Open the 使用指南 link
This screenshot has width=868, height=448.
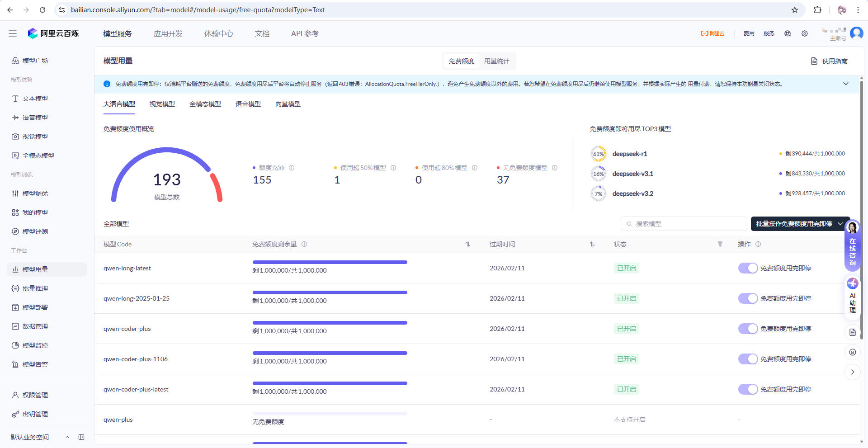coord(830,61)
